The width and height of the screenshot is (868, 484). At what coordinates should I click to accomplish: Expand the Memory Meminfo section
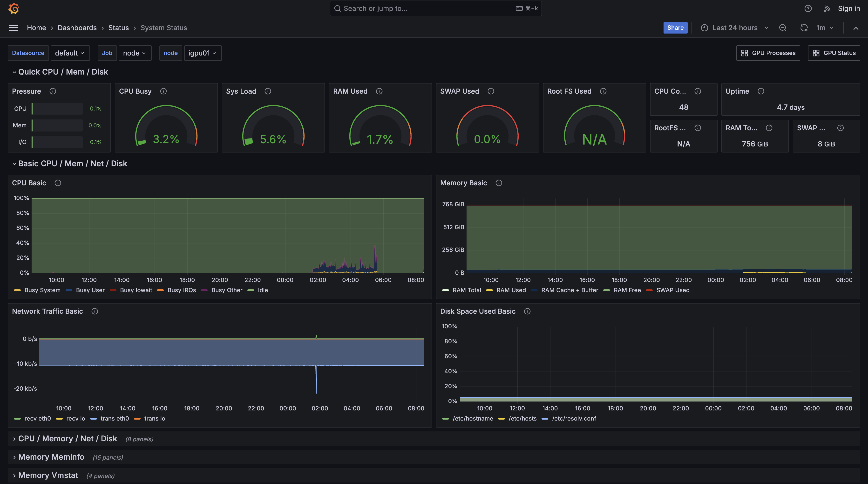tap(51, 457)
